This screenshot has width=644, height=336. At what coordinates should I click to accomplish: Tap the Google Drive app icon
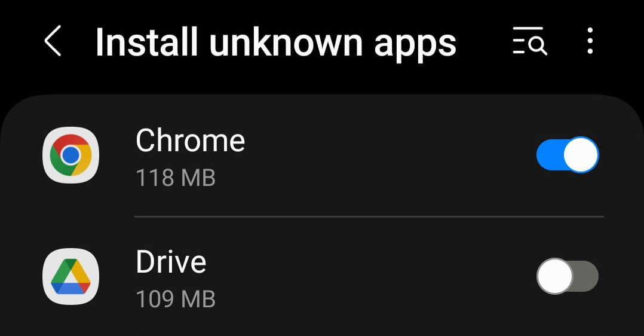(x=70, y=276)
